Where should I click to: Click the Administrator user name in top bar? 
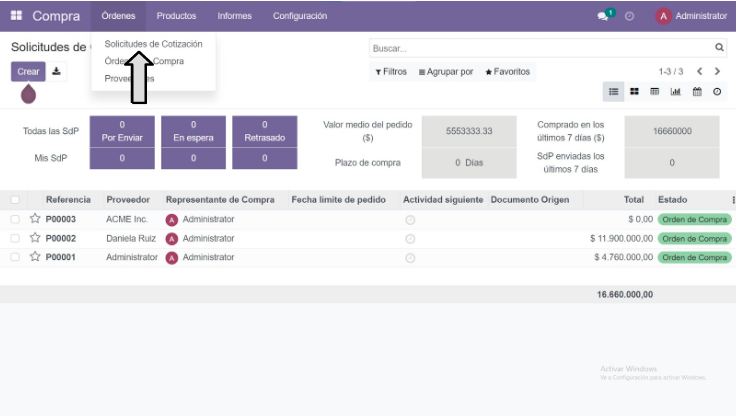(701, 16)
